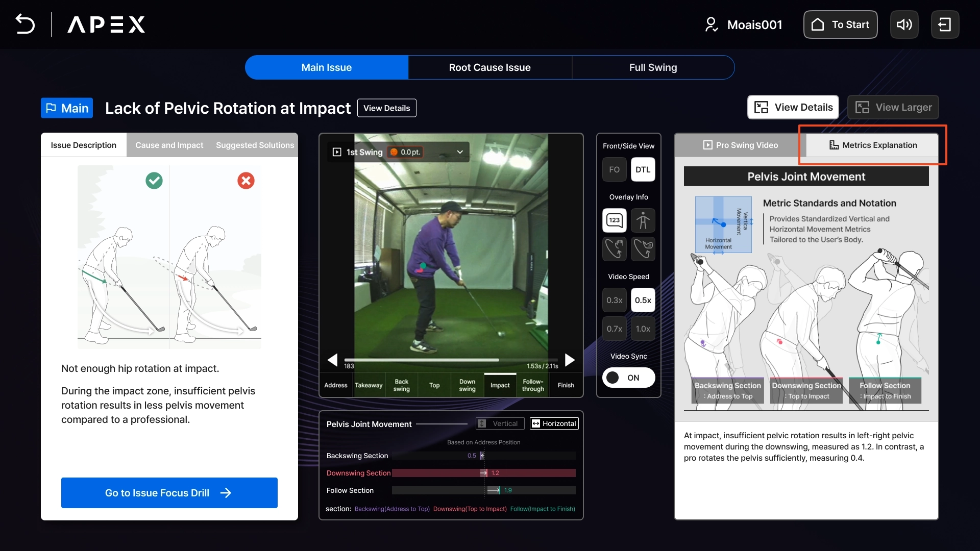Select the numeric 123 overlay icon
Viewport: 980px width, 551px height.
pyautogui.click(x=614, y=220)
